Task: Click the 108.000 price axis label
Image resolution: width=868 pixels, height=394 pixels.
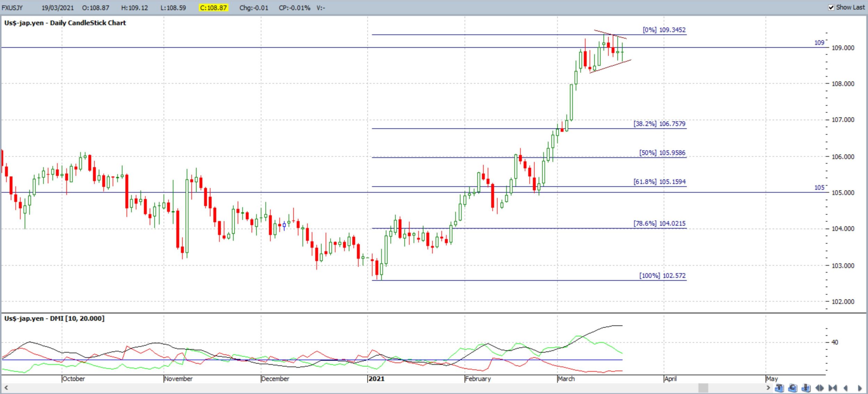Action: pos(843,84)
